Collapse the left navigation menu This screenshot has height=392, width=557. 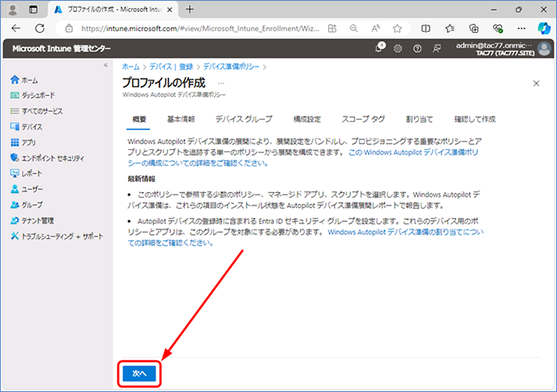(x=105, y=65)
